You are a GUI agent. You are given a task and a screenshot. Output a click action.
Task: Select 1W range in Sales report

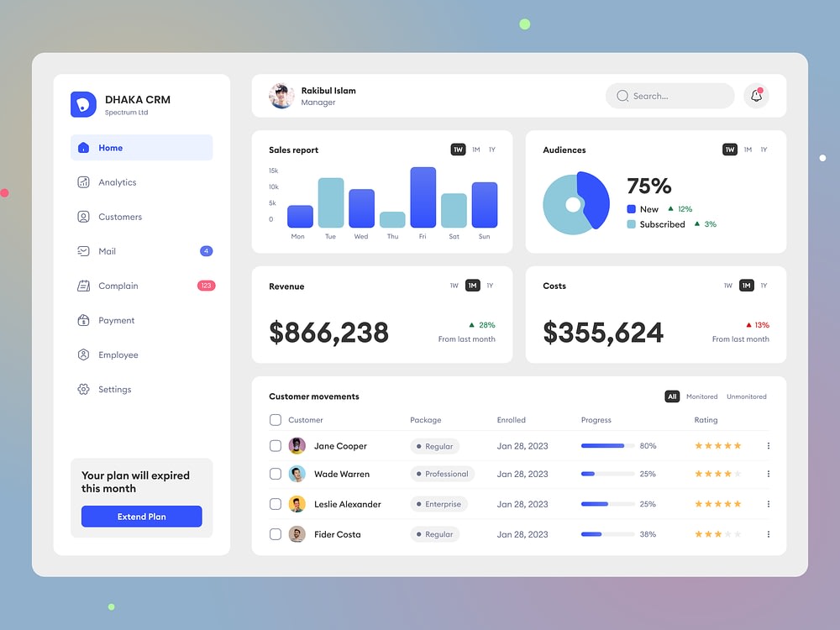(458, 150)
